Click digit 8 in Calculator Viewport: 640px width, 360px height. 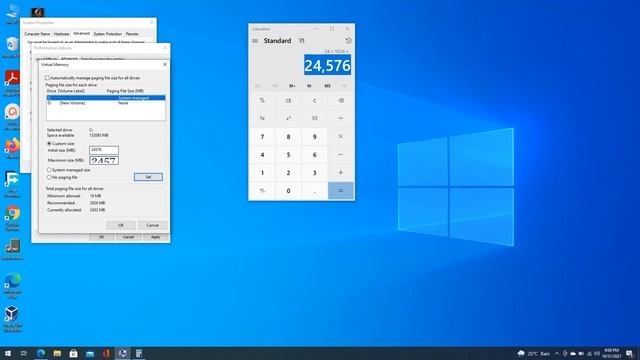tap(288, 137)
